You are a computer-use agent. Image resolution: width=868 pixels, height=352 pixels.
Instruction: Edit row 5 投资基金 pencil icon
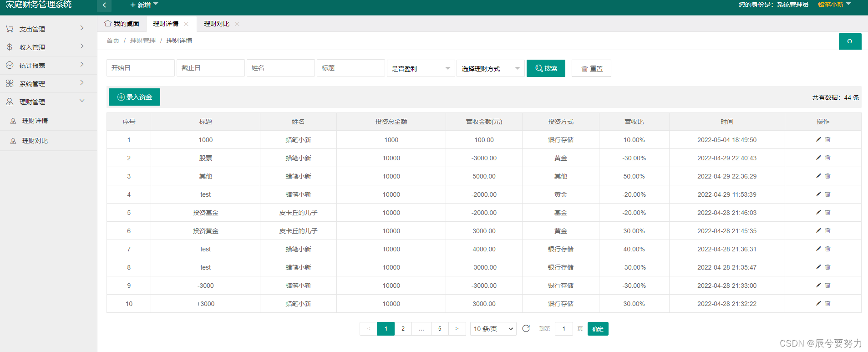[x=818, y=212]
